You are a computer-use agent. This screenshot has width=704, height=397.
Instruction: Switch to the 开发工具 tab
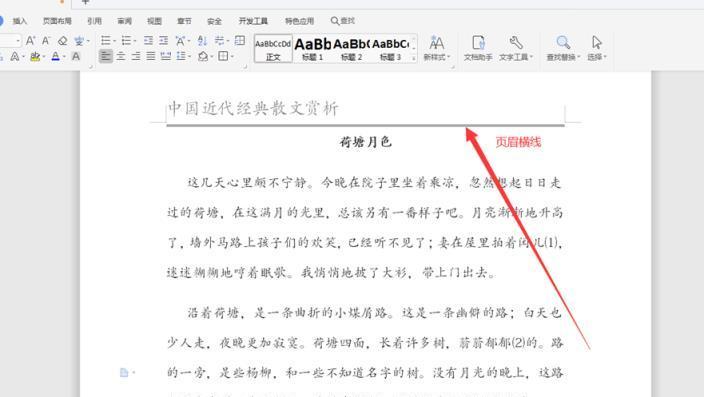(x=253, y=21)
